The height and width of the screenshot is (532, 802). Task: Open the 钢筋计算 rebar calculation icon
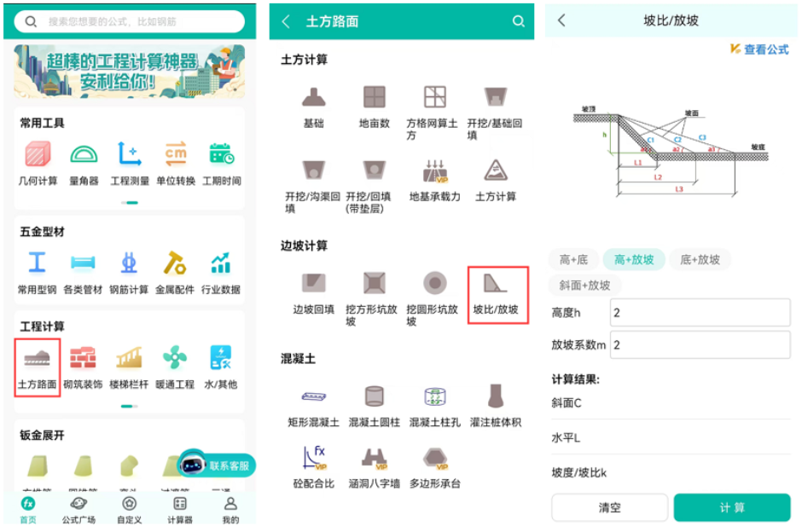click(x=129, y=263)
